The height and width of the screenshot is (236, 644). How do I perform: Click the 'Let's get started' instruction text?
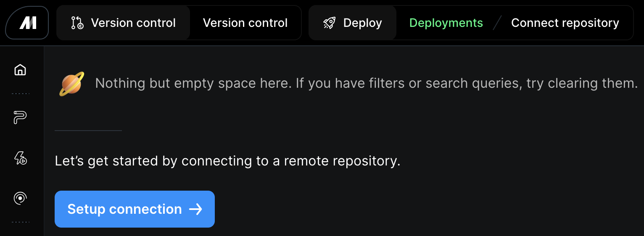pyautogui.click(x=227, y=161)
